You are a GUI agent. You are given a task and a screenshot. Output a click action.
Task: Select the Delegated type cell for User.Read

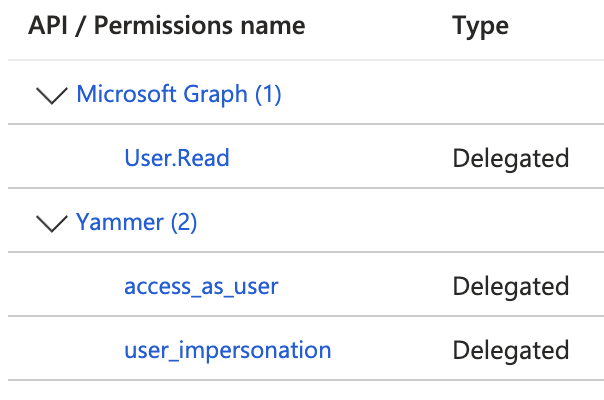511,158
